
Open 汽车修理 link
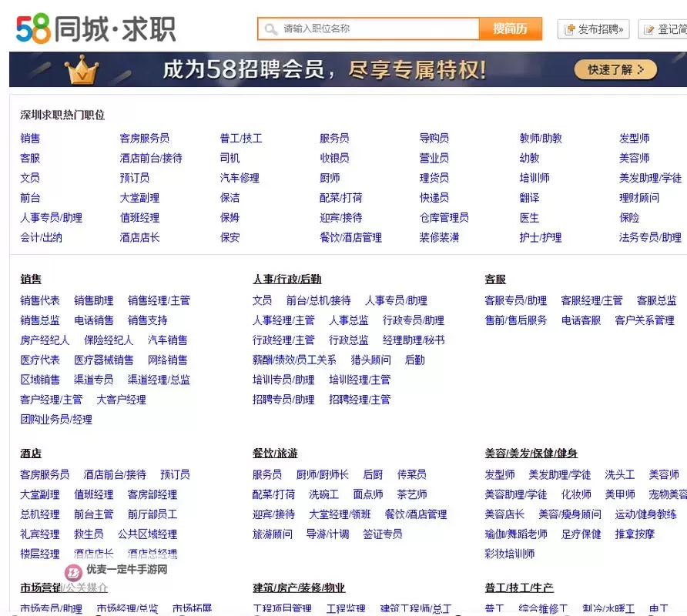point(240,178)
